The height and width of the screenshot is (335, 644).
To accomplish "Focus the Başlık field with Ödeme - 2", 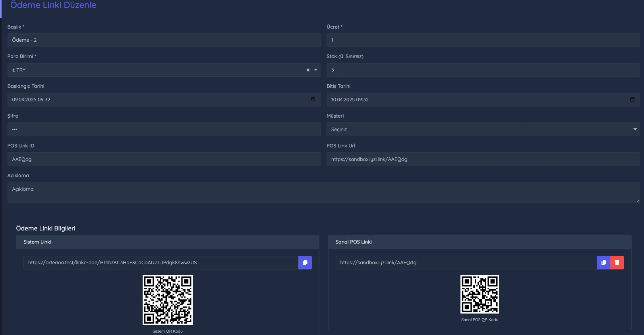I will [164, 40].
